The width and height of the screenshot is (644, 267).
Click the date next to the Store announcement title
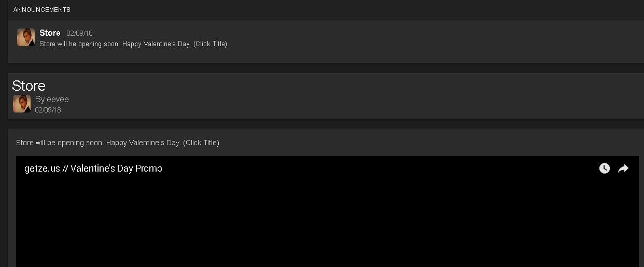click(x=79, y=34)
